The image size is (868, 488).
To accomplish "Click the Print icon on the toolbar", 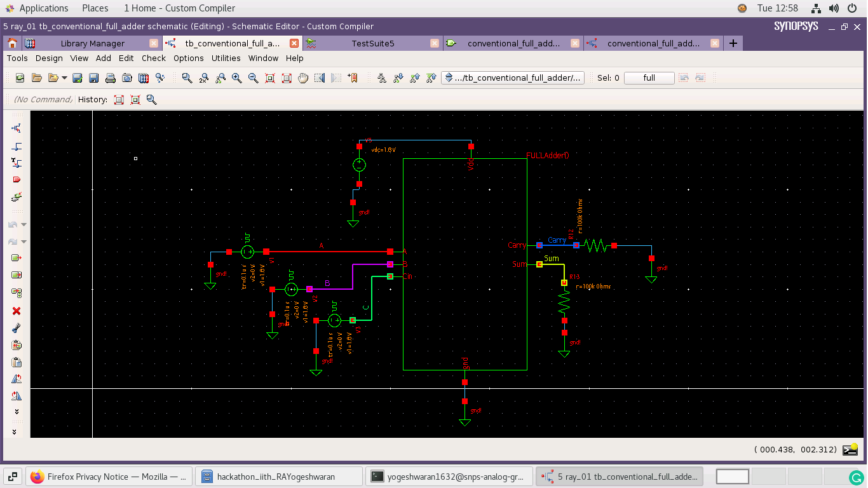I will pos(110,78).
